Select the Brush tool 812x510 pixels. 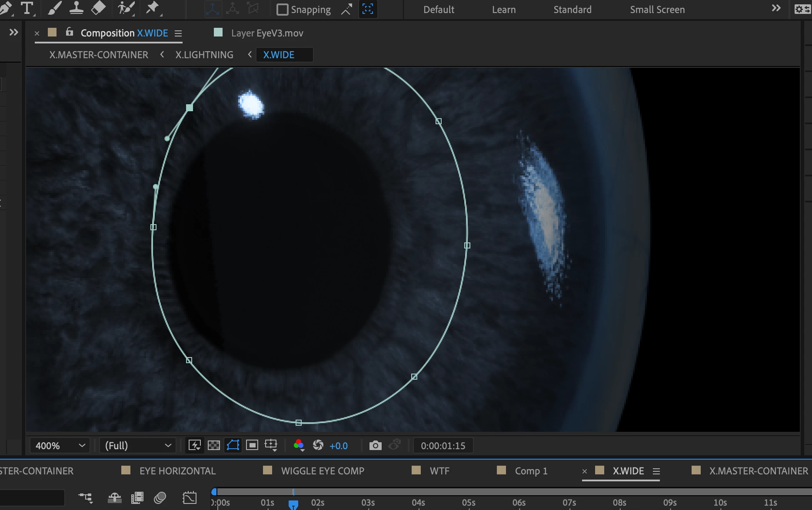(54, 8)
